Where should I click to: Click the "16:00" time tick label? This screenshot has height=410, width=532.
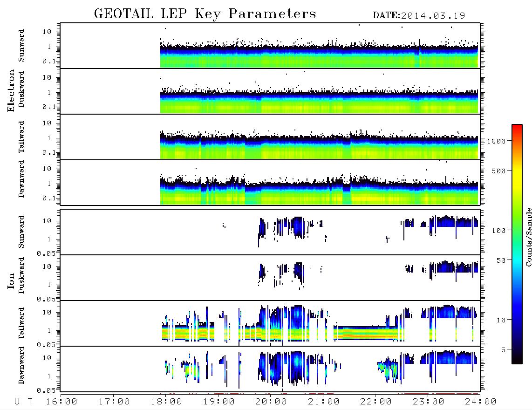(x=62, y=402)
